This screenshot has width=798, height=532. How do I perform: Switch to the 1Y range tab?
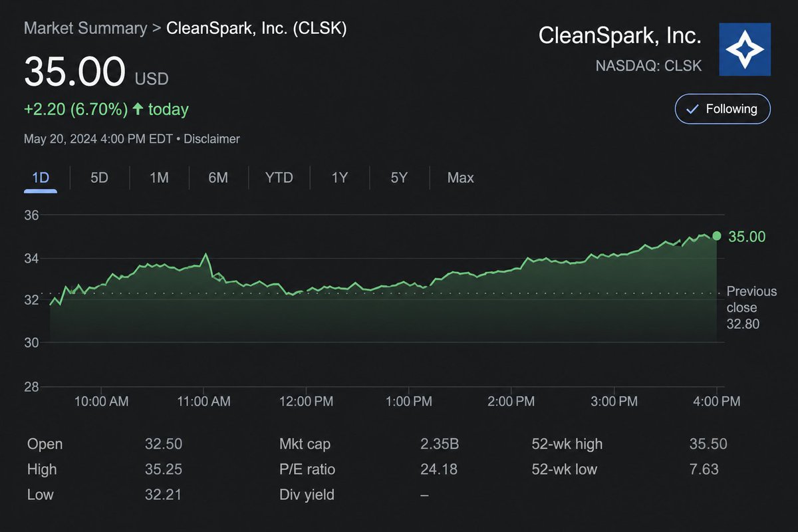pyautogui.click(x=339, y=178)
